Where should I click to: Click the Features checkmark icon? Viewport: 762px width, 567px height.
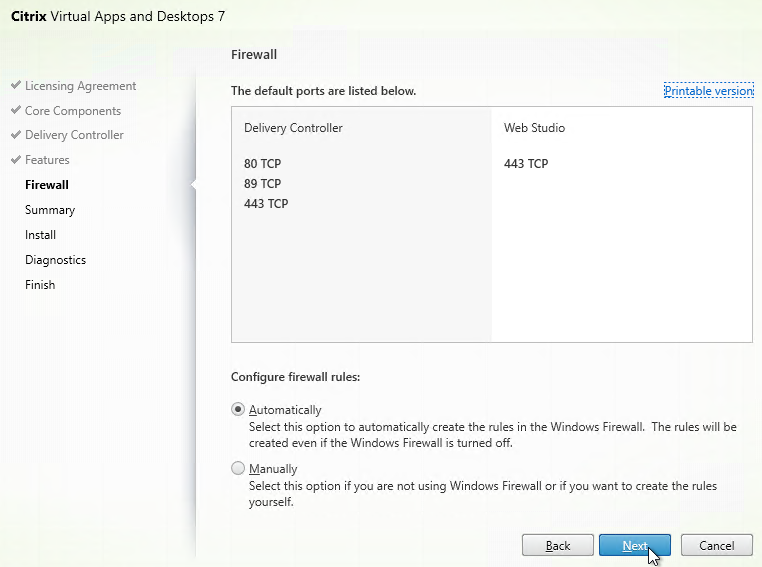pyautogui.click(x=16, y=159)
